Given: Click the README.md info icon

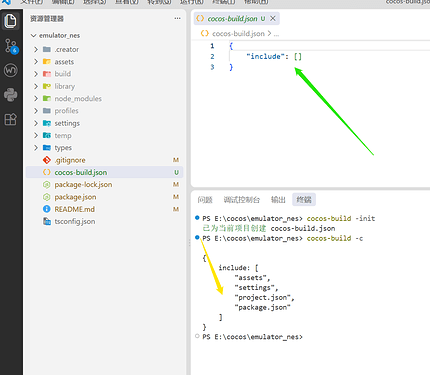Looking at the screenshot, I should coord(47,209).
